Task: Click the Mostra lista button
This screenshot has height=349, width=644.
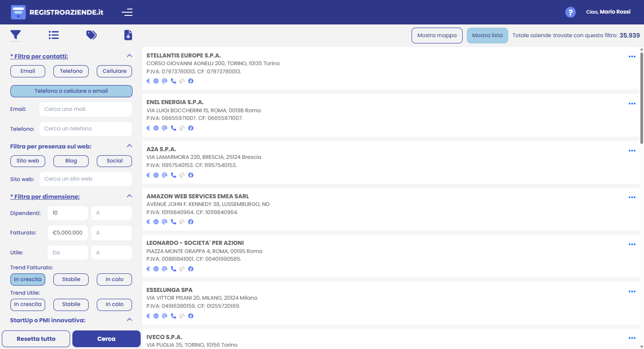Action: [x=488, y=35]
